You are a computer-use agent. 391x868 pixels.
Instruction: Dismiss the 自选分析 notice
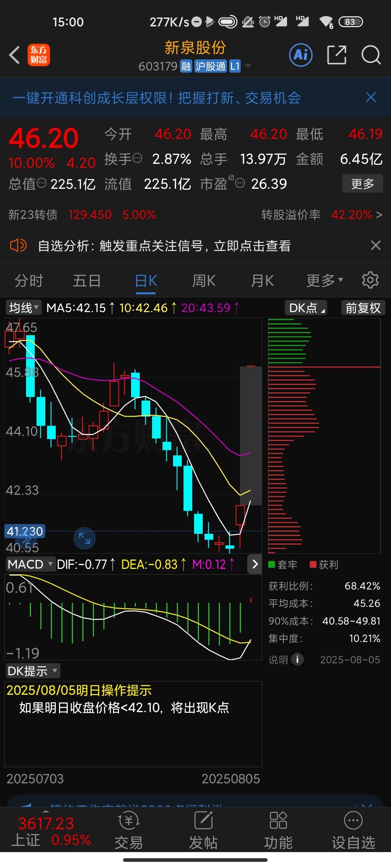coord(376,245)
